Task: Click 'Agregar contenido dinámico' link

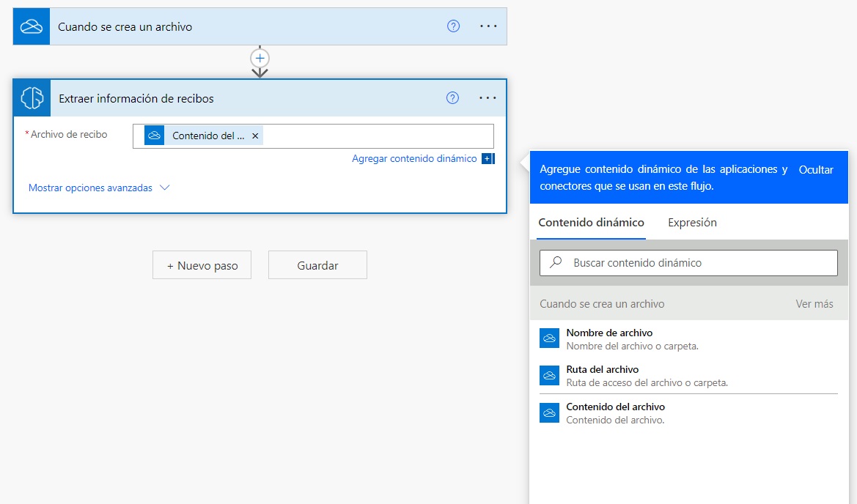Action: point(414,158)
